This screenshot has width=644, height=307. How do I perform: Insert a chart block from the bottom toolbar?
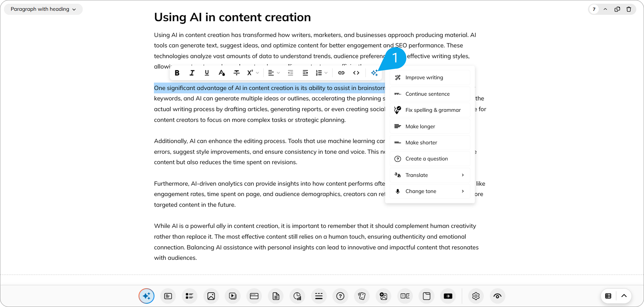click(x=297, y=296)
